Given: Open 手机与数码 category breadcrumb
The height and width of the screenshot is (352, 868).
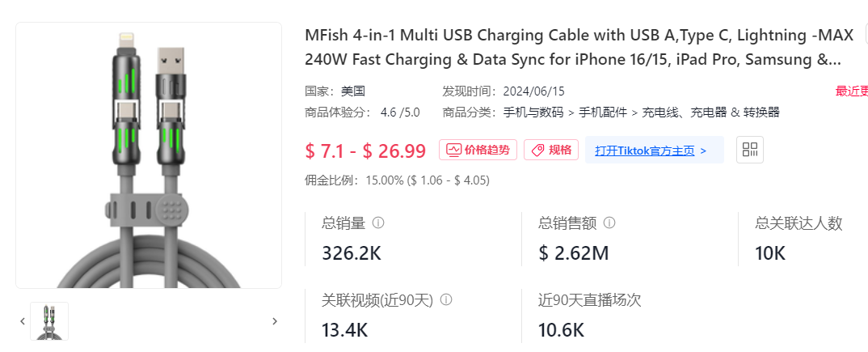Looking at the screenshot, I should click(x=533, y=112).
